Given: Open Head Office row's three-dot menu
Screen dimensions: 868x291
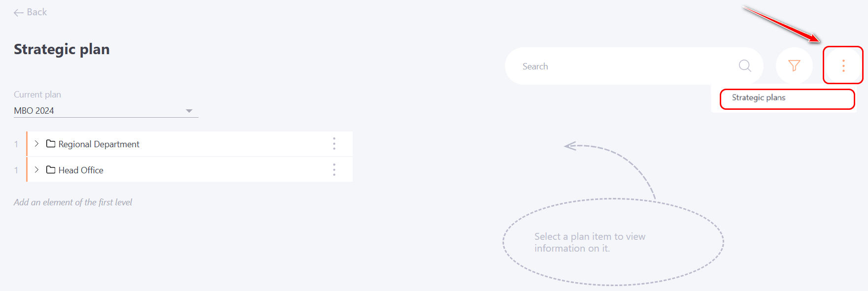Looking at the screenshot, I should coord(334,170).
